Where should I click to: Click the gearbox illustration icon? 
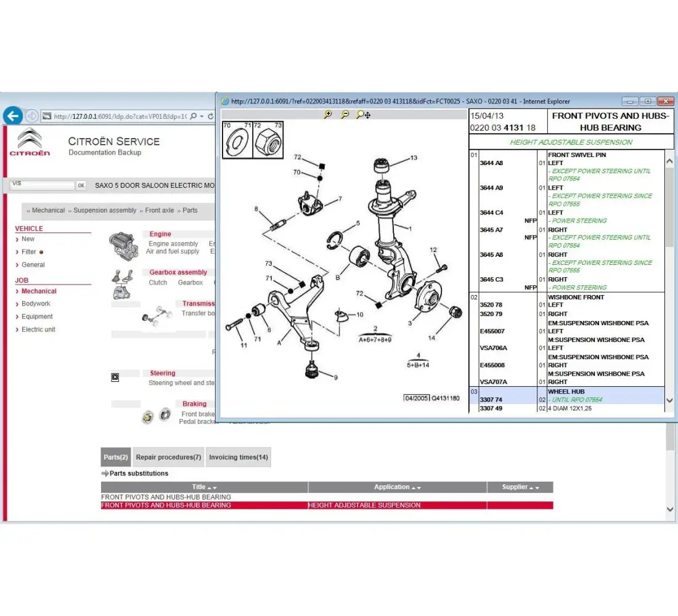tap(122, 285)
